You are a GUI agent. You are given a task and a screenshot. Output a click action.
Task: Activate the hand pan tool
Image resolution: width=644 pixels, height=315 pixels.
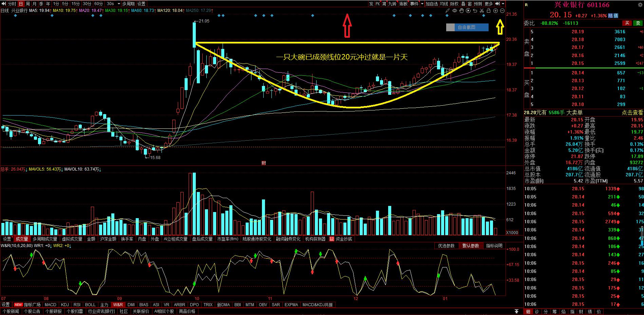click(461, 11)
